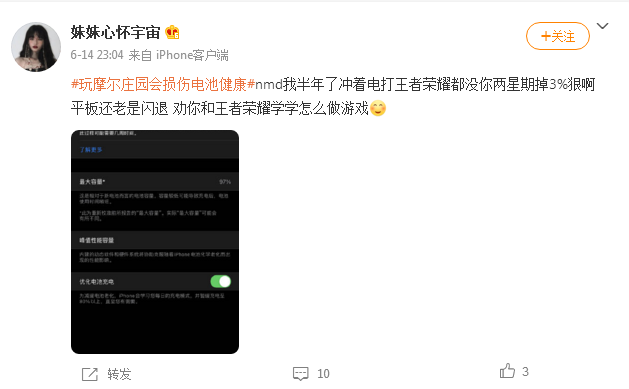
Task: Toggle the green 优化电池充电 switch in image
Action: (x=221, y=282)
